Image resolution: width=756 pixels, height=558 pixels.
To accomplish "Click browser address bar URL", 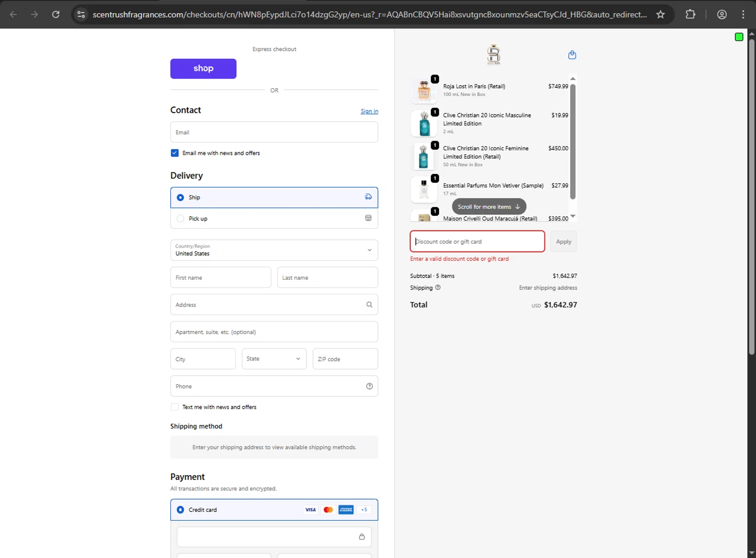I will click(369, 15).
